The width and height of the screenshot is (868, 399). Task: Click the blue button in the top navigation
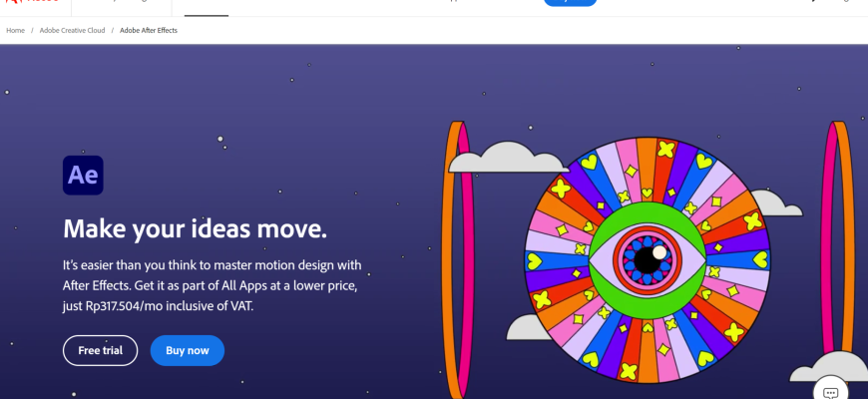pyautogui.click(x=570, y=2)
